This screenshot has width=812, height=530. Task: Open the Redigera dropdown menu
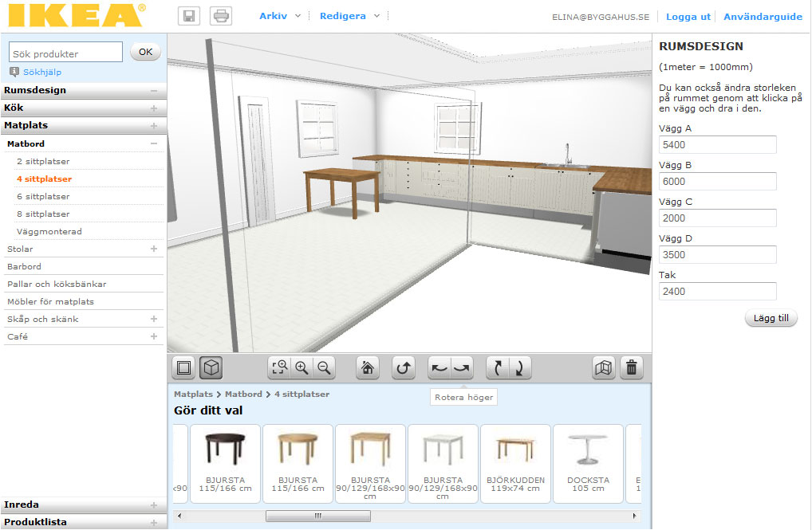tap(349, 16)
